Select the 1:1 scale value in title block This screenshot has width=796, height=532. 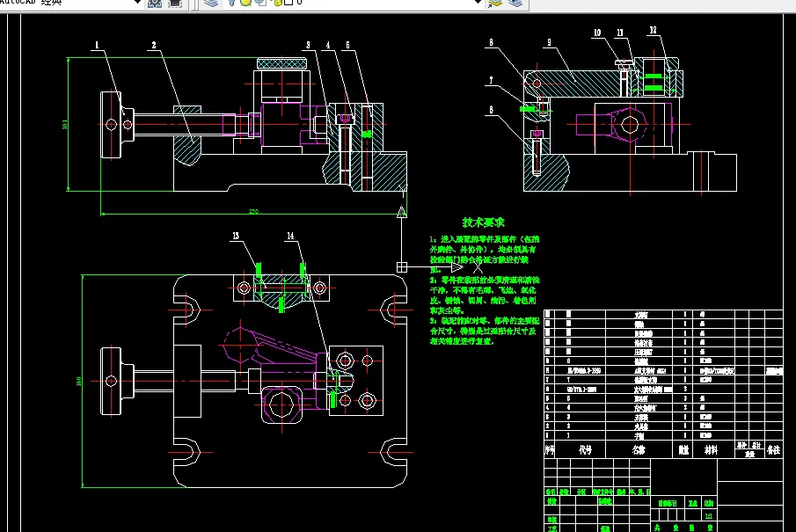click(709, 516)
